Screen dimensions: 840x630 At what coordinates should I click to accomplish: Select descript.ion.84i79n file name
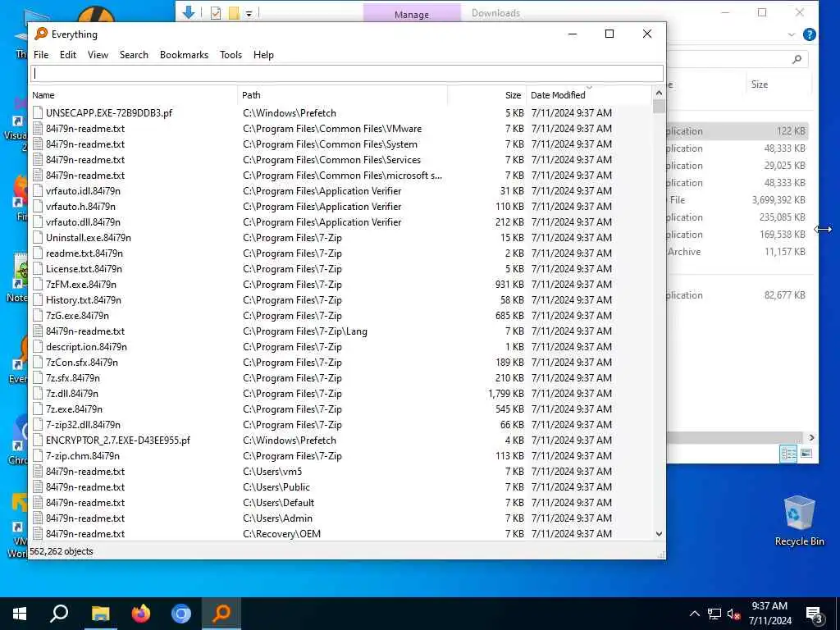(x=86, y=346)
